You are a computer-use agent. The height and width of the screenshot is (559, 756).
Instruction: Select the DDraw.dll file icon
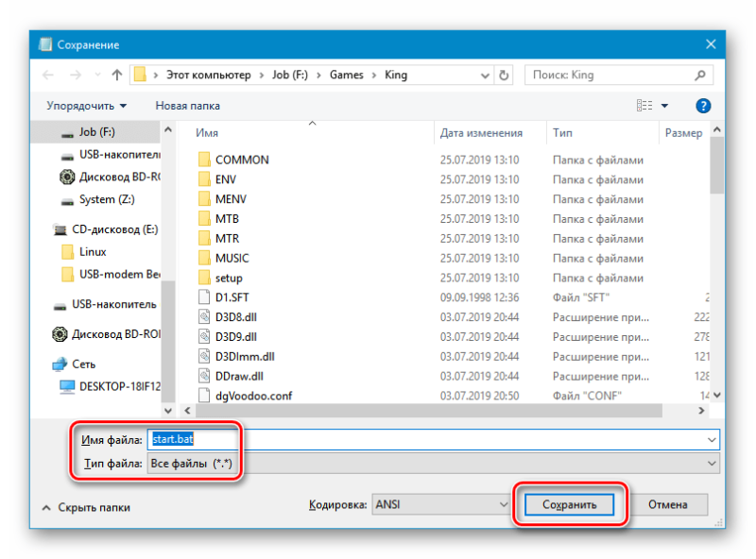click(x=204, y=376)
